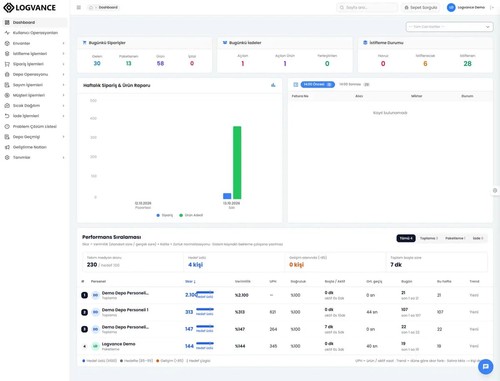Click the chart-type icon in weekly report
The image size is (500, 381).
pyautogui.click(x=273, y=85)
